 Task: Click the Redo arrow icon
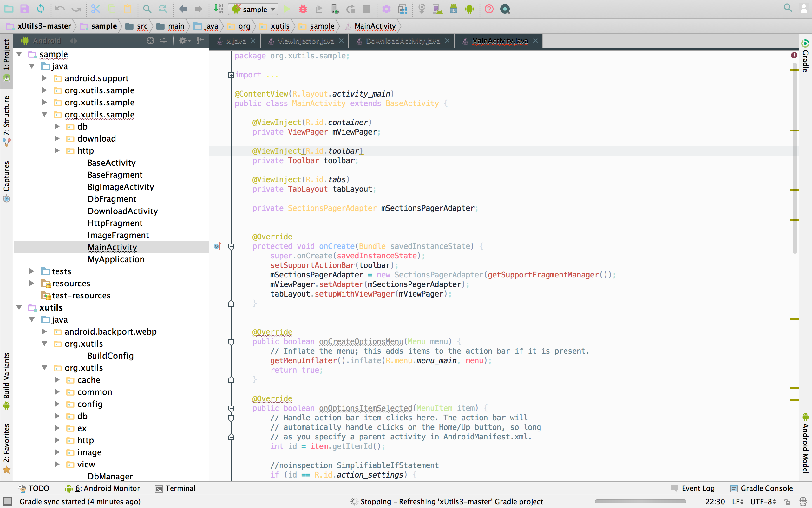coord(76,9)
